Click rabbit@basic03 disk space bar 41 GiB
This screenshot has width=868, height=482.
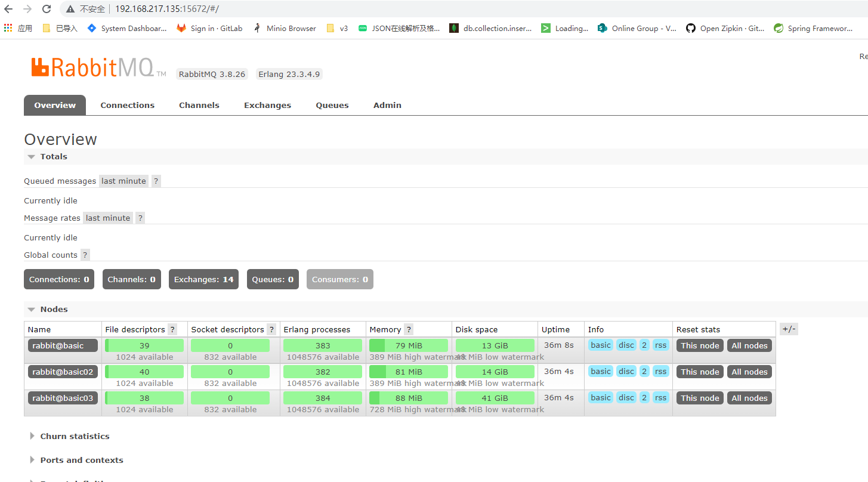tap(495, 398)
